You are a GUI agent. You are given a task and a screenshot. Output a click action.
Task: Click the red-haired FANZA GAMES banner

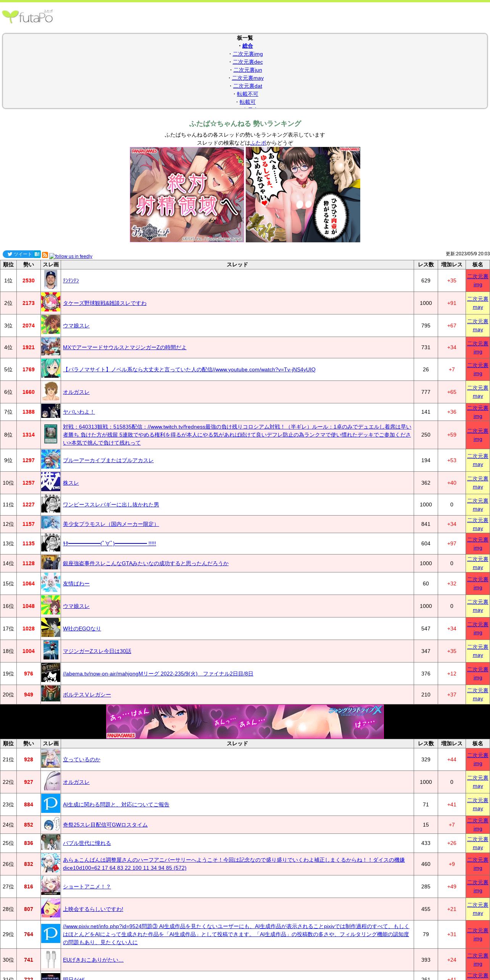(187, 195)
